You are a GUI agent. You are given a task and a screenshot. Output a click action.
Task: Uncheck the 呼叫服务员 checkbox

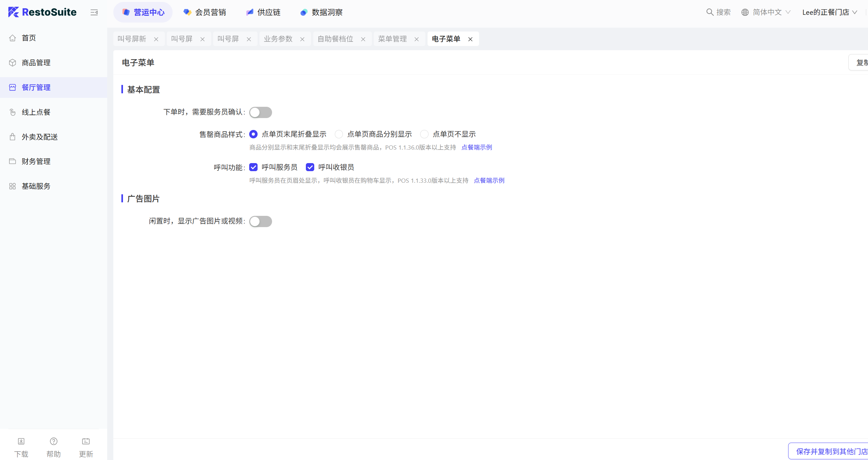(x=253, y=167)
